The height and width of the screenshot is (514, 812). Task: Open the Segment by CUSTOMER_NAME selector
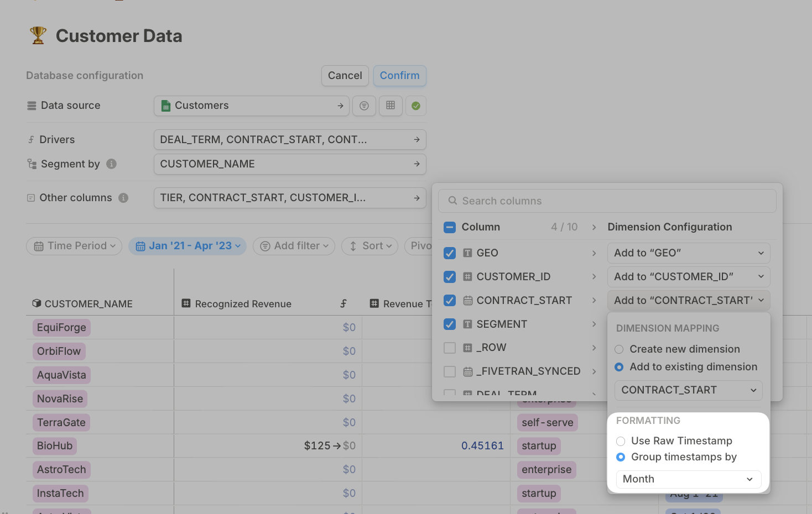290,164
